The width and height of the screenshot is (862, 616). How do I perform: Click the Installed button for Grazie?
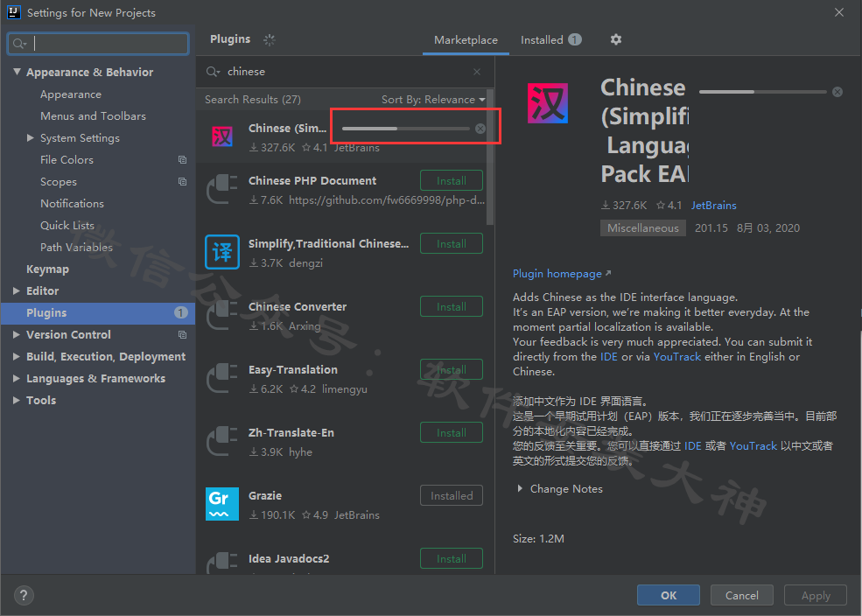[x=452, y=495]
